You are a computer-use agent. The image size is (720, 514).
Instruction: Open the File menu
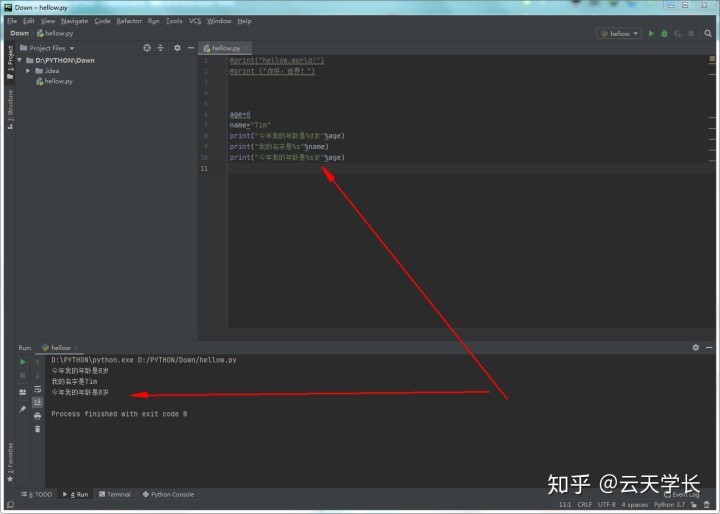(12, 21)
